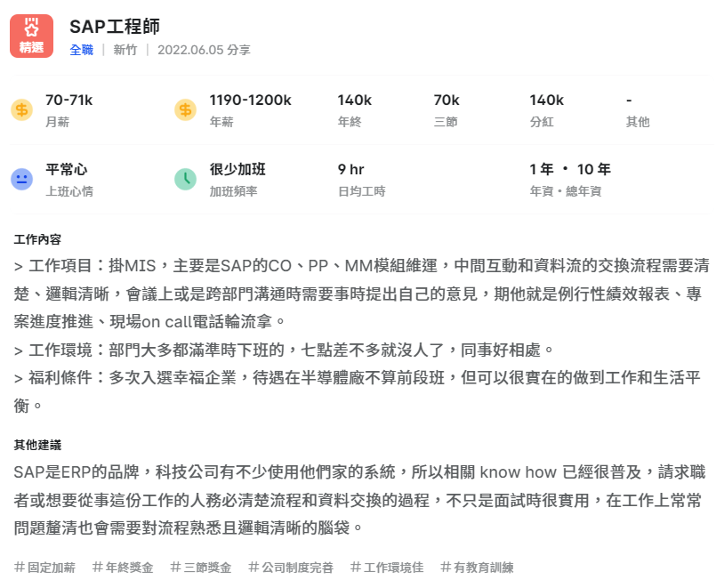Screen dimensions: 716x588
Task: Select the 9 hr daily hours value
Action: pos(351,169)
